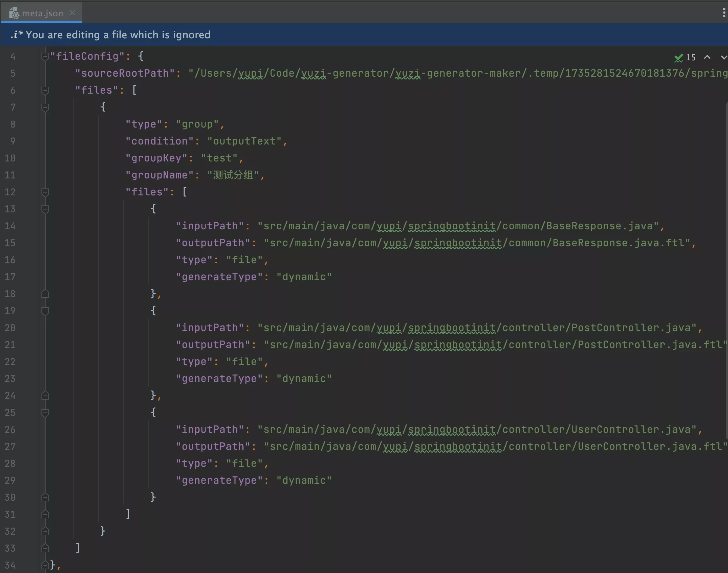Collapse the group object on line 7
The width and height of the screenshot is (728, 573).
pos(45,107)
